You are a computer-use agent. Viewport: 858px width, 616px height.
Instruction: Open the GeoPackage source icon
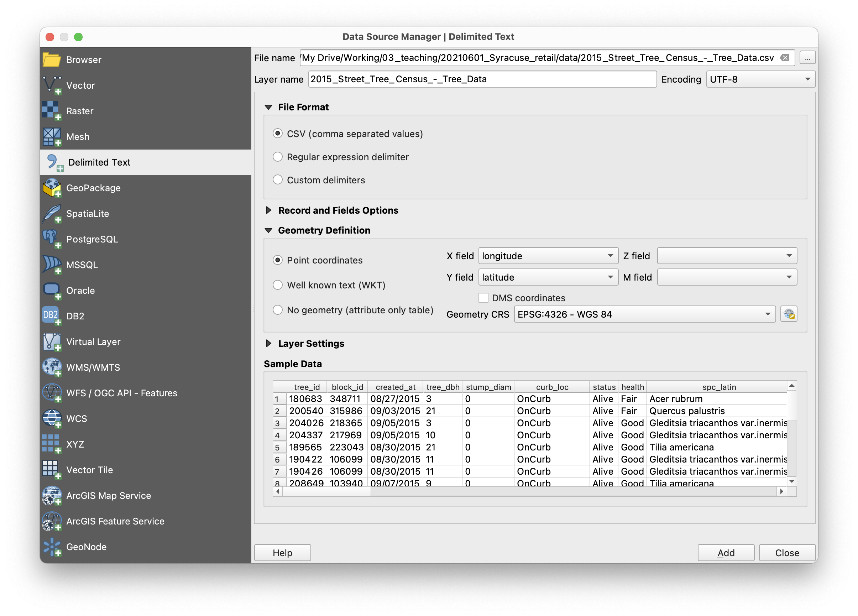52,188
